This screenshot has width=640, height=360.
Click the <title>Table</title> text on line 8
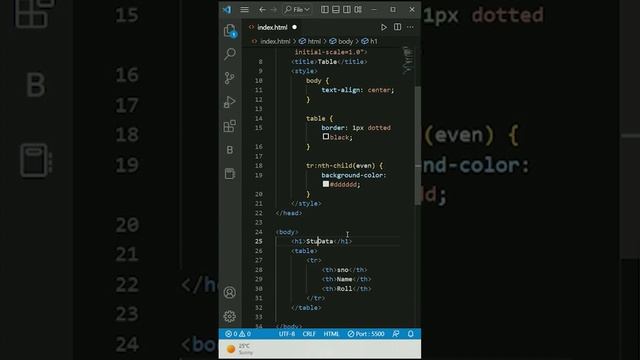329,62
